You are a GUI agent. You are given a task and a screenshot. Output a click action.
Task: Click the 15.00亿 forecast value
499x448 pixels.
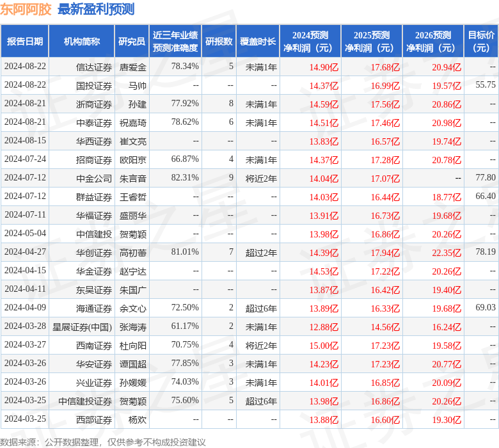[324, 346]
